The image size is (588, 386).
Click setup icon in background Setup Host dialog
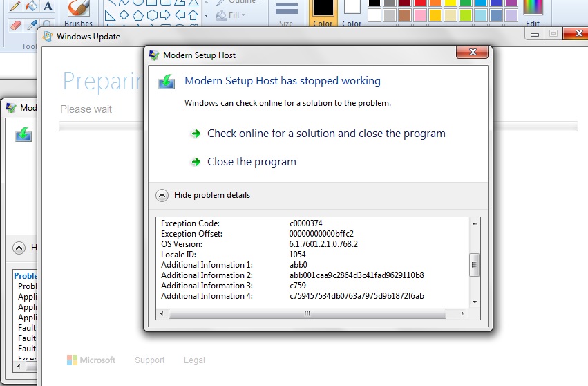coord(23,134)
